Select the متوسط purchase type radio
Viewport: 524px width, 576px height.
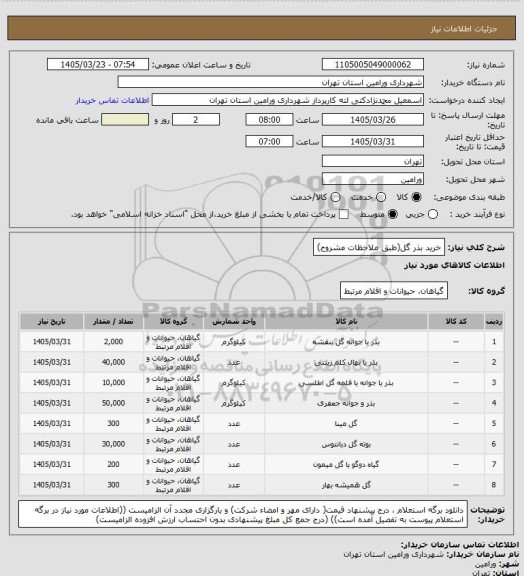click(393, 214)
